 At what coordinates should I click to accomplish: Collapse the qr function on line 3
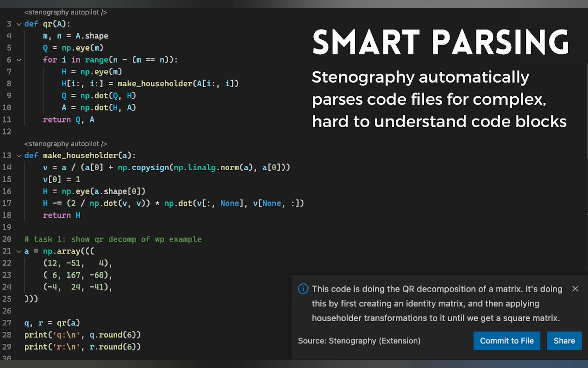coord(19,24)
